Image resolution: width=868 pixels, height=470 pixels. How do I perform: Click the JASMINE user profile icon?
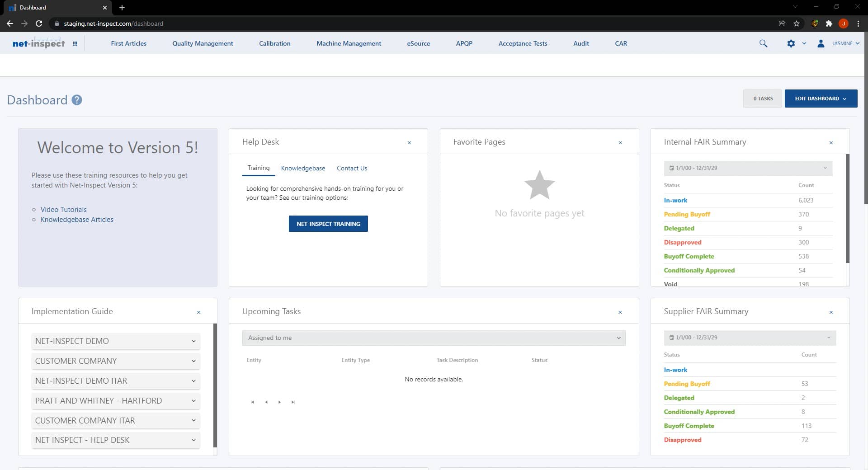pyautogui.click(x=821, y=43)
